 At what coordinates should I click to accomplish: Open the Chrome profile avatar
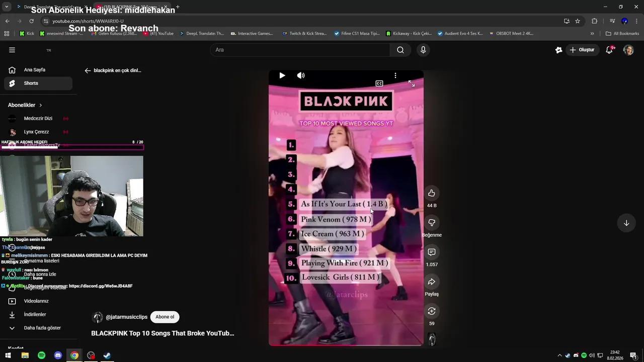(624, 21)
